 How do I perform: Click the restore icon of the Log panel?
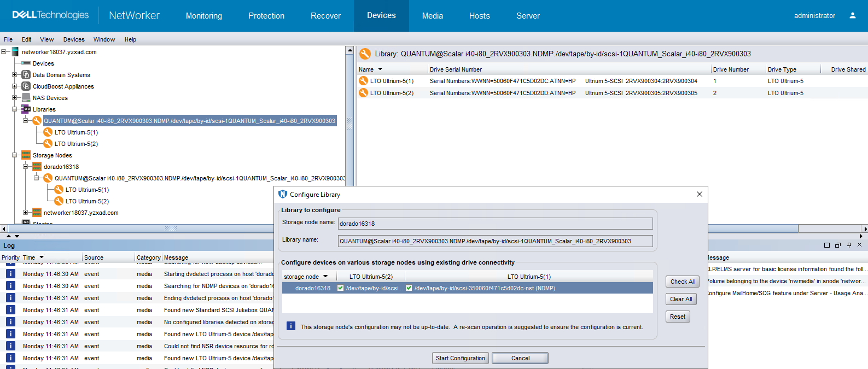(838, 245)
